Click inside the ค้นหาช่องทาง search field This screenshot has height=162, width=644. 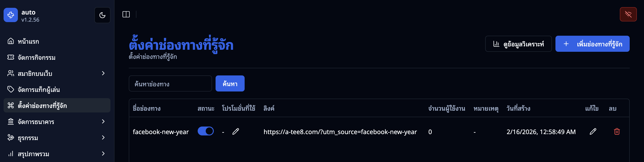tap(170, 83)
